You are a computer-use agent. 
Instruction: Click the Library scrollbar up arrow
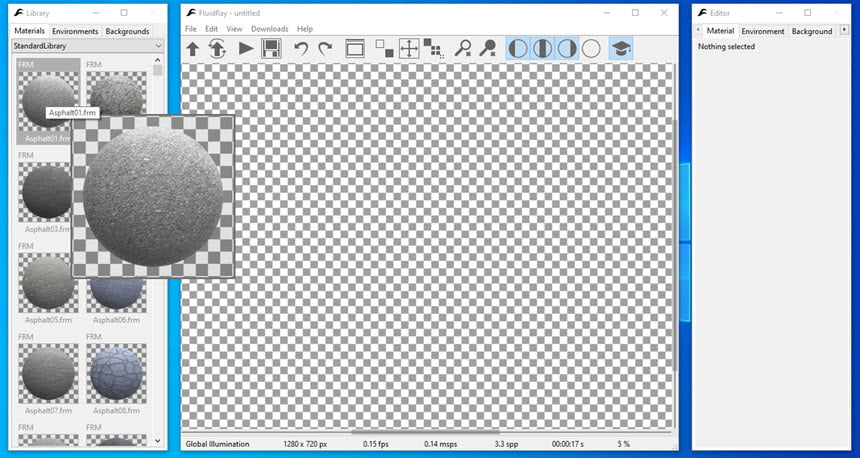(x=158, y=60)
